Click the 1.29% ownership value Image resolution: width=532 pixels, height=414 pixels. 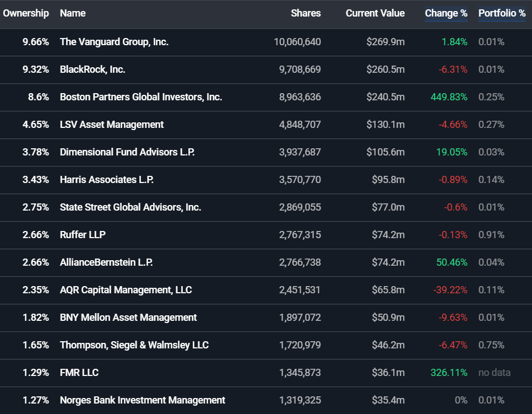(x=36, y=373)
